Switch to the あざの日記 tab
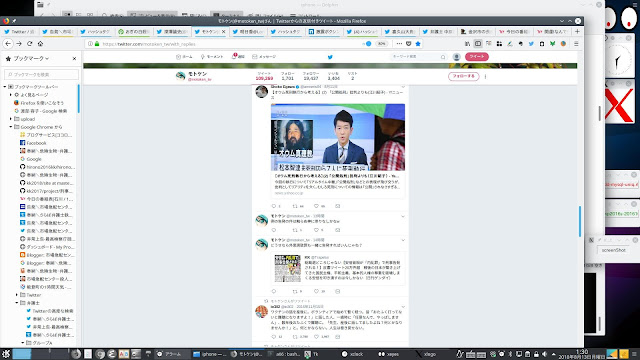 tap(134, 31)
